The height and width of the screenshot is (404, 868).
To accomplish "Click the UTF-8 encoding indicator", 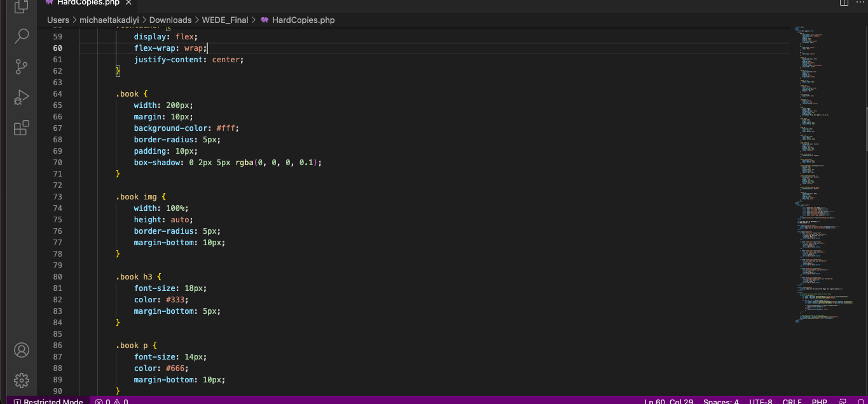I will tap(761, 401).
